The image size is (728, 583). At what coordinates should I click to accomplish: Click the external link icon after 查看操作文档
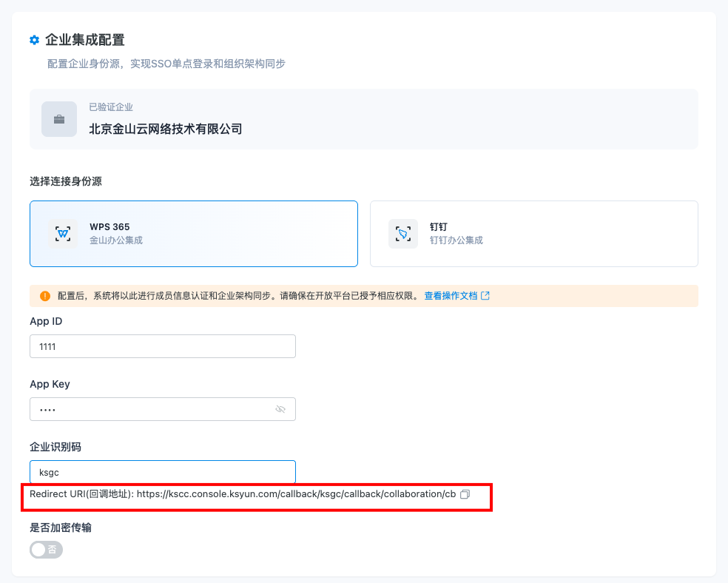click(485, 296)
